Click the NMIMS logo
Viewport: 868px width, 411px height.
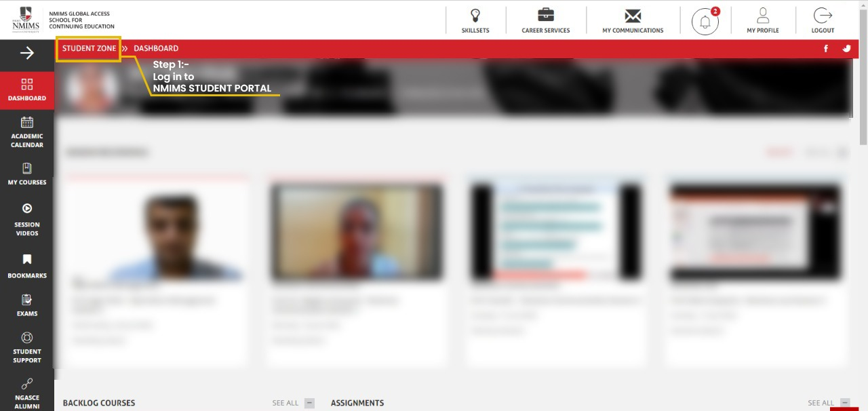[x=26, y=20]
